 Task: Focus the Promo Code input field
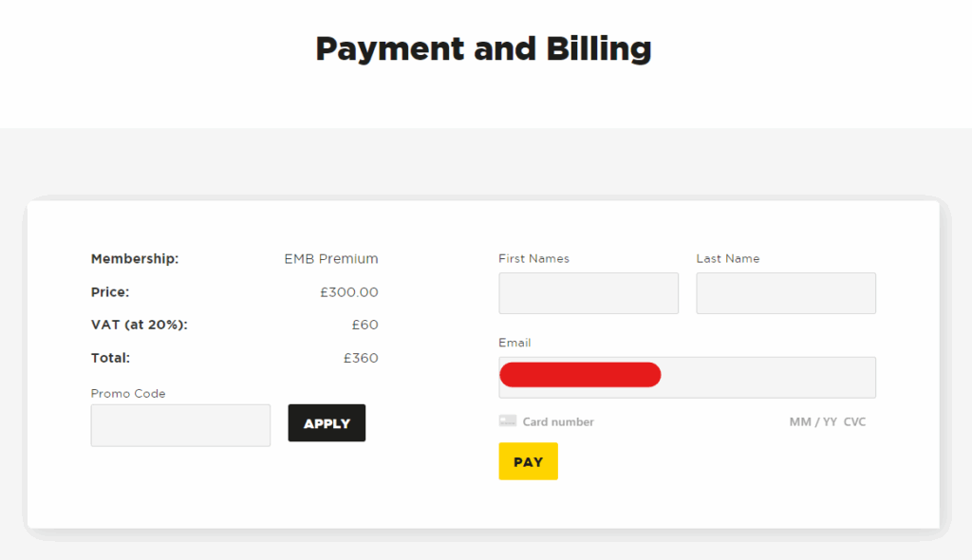click(x=180, y=425)
